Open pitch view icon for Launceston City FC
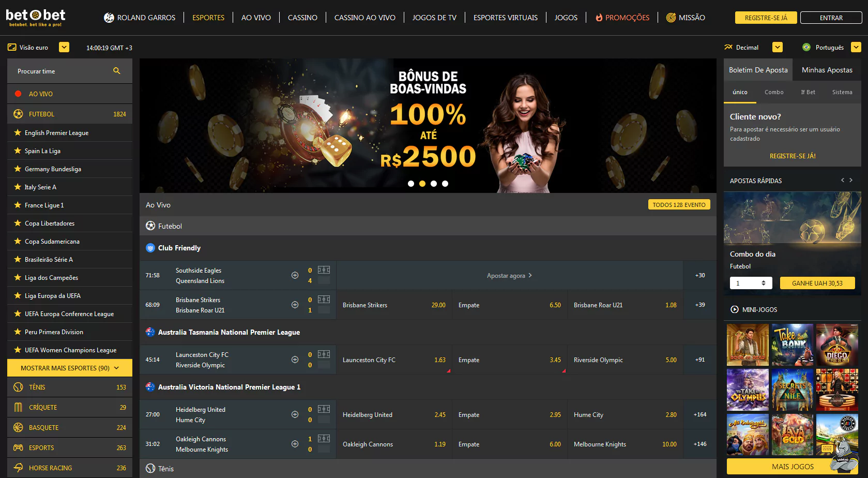868x478 pixels. (x=324, y=354)
